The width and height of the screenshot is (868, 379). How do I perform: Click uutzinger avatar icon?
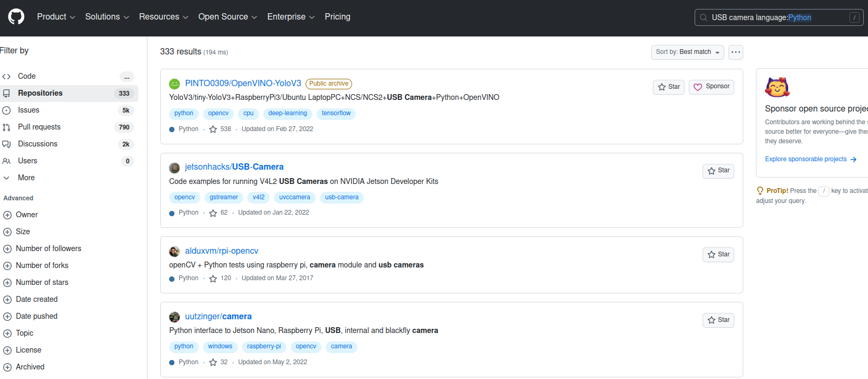[174, 317]
